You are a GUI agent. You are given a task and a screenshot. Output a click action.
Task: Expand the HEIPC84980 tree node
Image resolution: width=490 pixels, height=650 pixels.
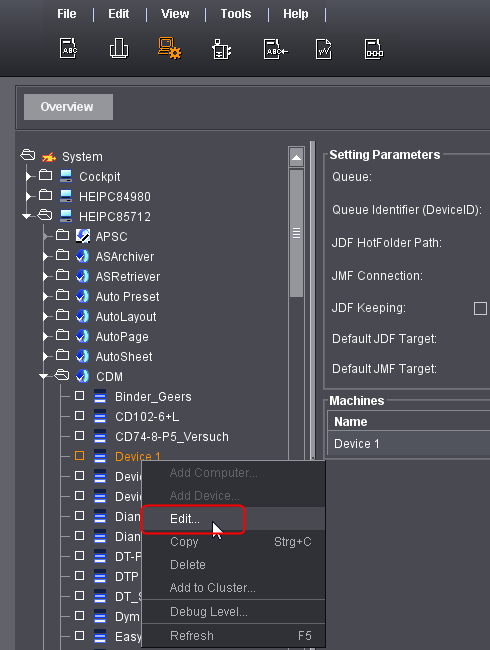29,196
